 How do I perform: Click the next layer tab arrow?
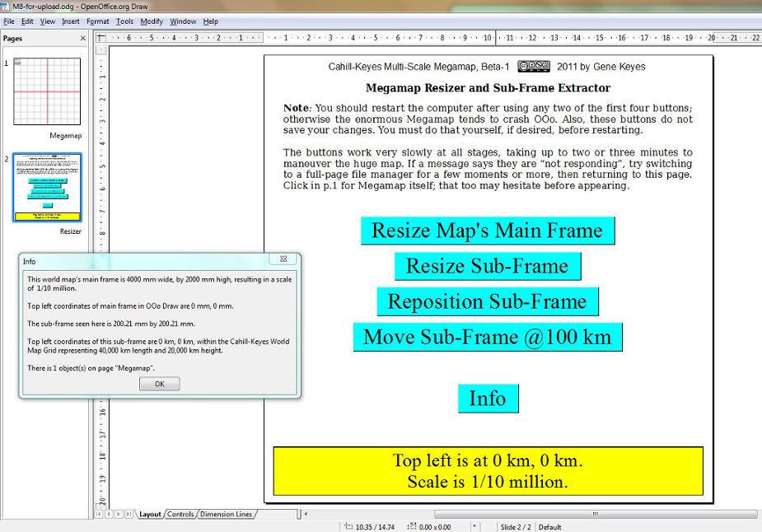coord(119,514)
